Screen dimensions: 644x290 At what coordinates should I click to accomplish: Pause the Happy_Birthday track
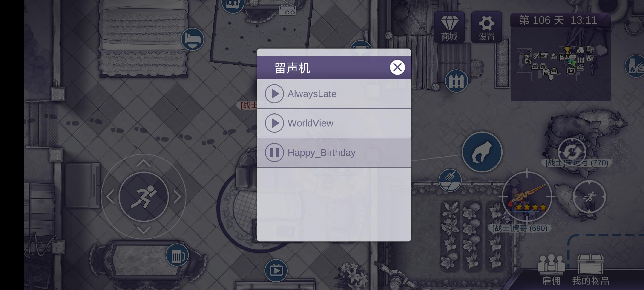click(x=274, y=152)
